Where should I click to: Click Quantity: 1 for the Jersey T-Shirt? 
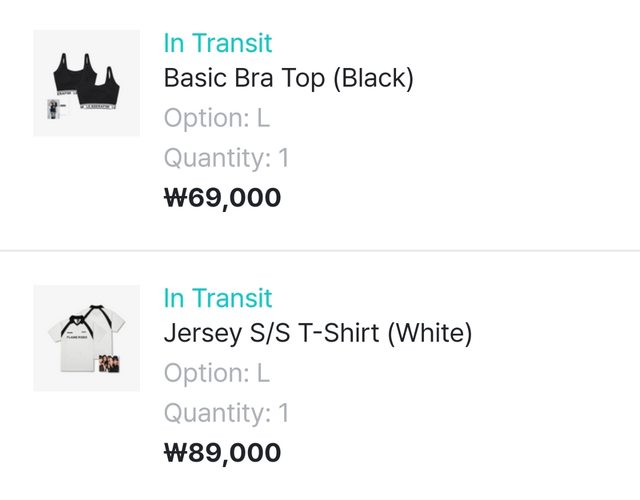226,413
